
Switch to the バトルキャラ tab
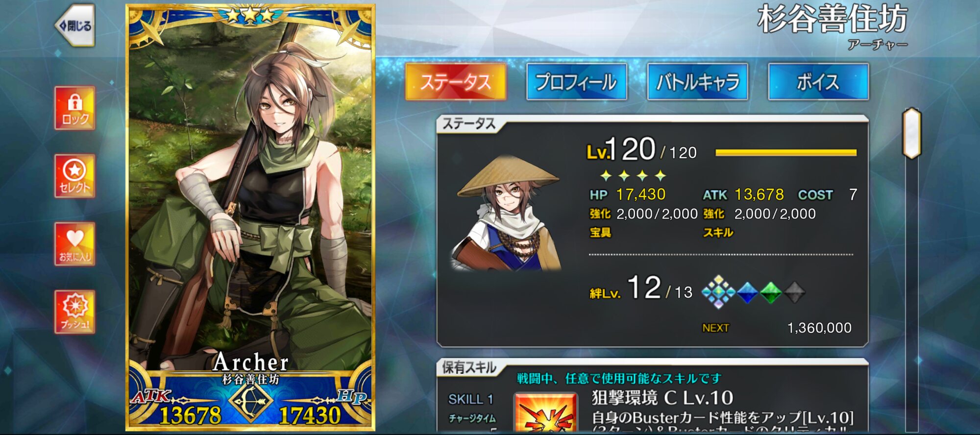tap(698, 82)
